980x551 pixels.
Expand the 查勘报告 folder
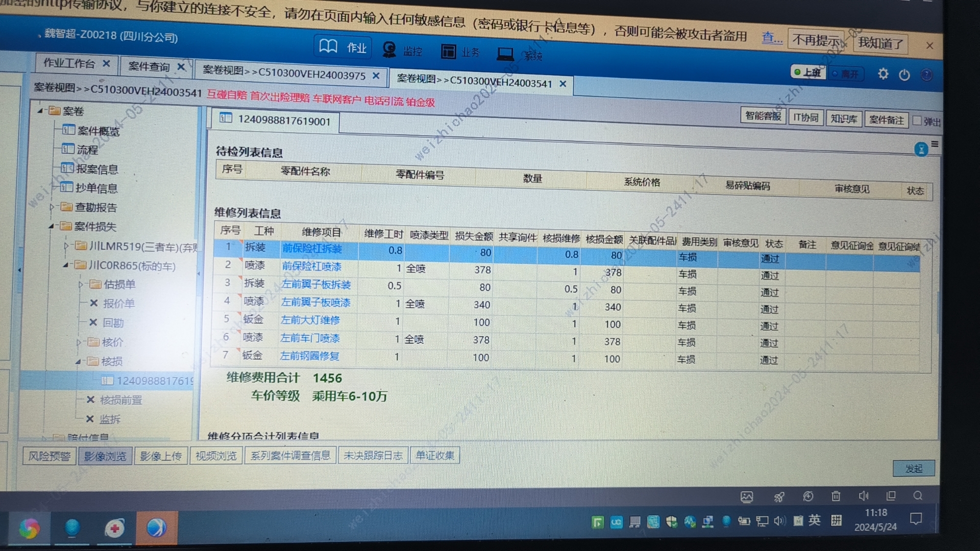pos(52,207)
